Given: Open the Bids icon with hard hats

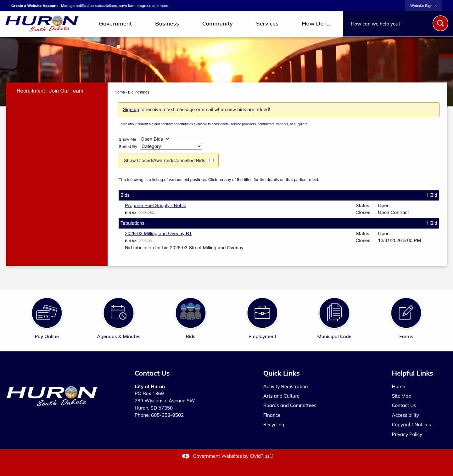Looking at the screenshot, I should [x=190, y=313].
